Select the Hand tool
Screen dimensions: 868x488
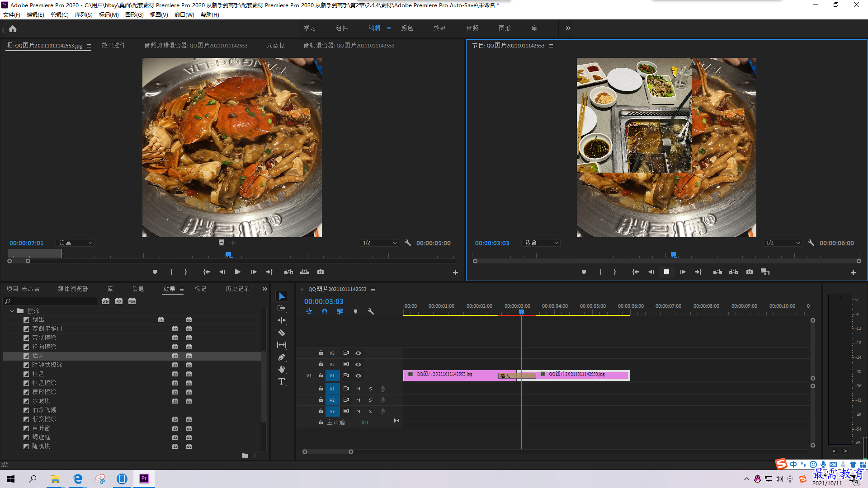282,370
